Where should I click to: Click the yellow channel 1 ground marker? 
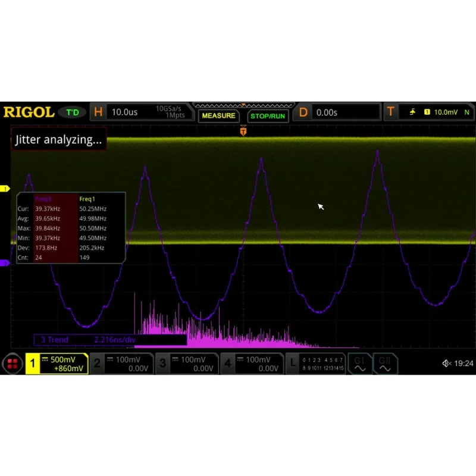[x=5, y=189]
